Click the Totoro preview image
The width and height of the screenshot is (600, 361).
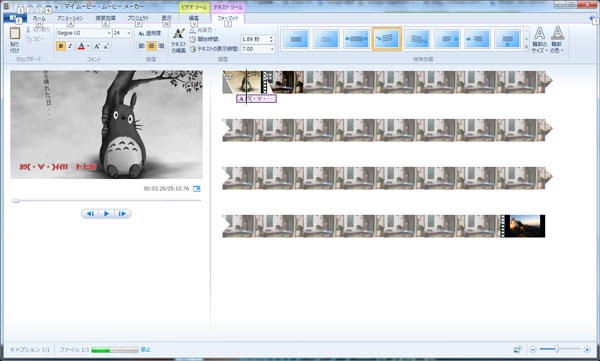(106, 124)
